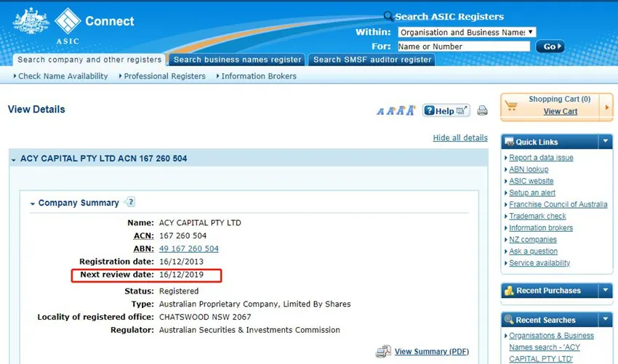Viewport: 618px width, 364px height.
Task: Click Hide all details link
Action: pos(460,138)
